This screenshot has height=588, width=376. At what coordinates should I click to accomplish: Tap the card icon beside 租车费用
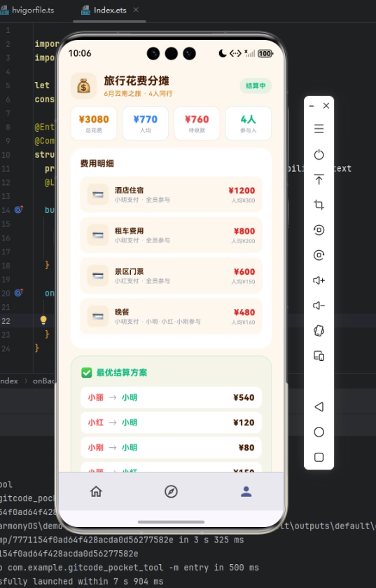98,235
